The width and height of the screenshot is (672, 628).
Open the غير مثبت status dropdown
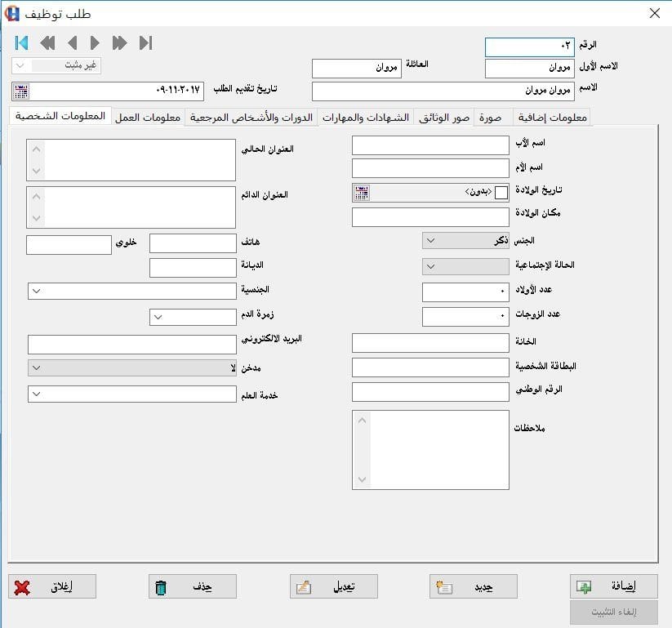coord(56,65)
